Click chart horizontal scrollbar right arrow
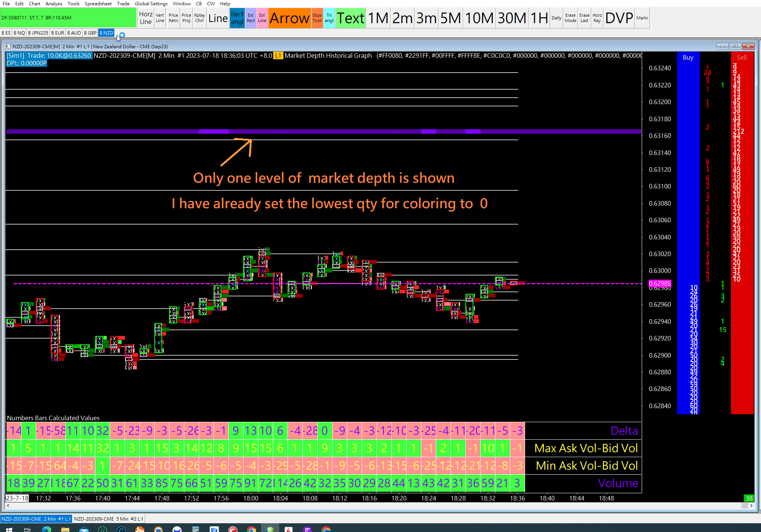Image resolution: width=761 pixels, height=532 pixels. click(x=752, y=506)
